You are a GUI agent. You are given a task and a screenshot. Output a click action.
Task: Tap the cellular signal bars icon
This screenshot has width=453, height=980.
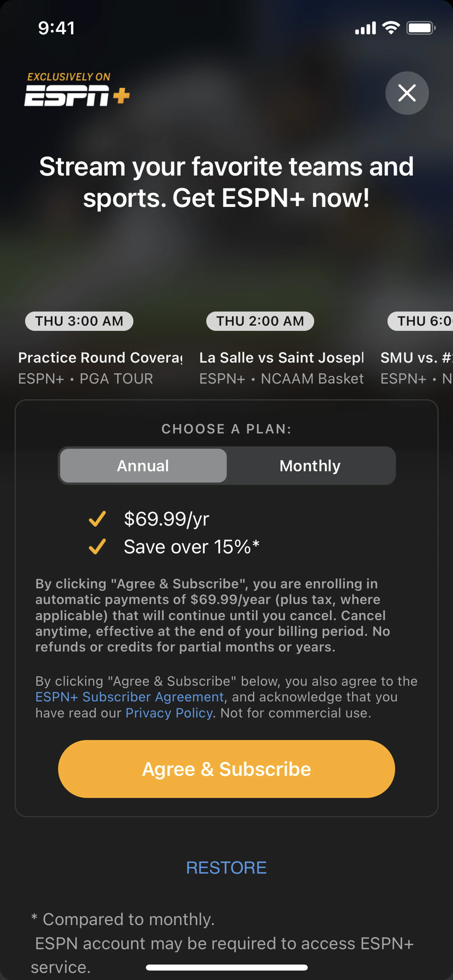point(365,28)
